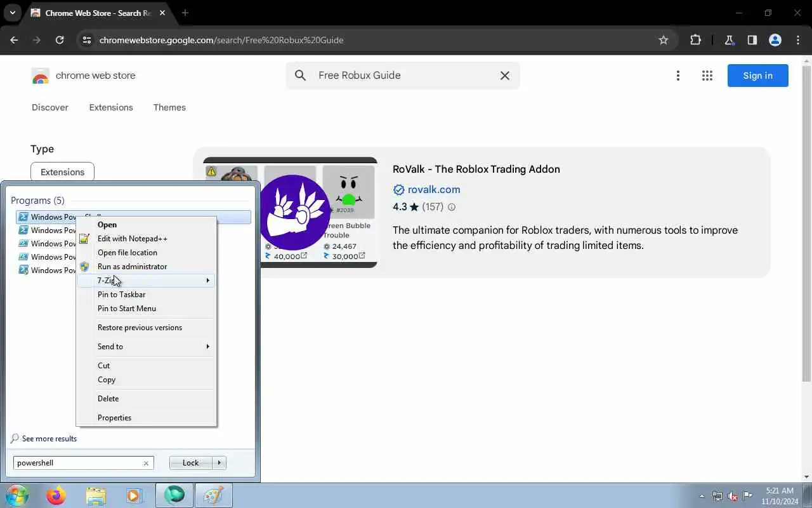This screenshot has height=508, width=812.
Task: Open the rovalk.com link
Action: pyautogui.click(x=434, y=189)
